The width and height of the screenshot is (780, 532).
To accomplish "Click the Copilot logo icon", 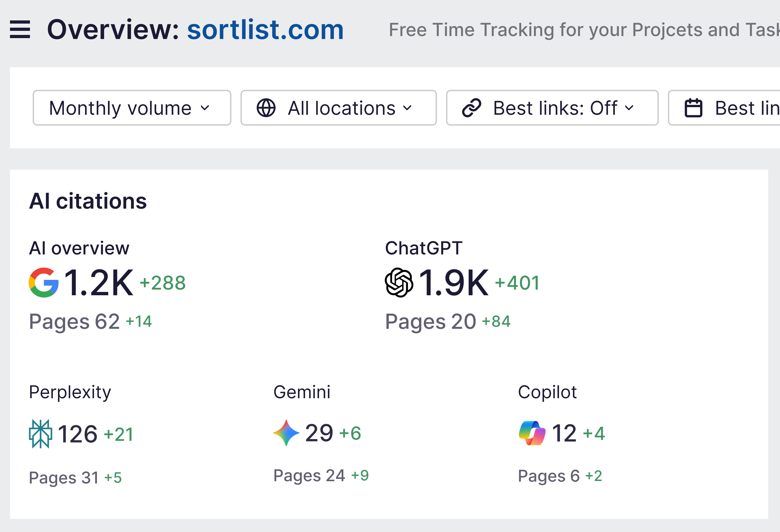I will click(532, 433).
